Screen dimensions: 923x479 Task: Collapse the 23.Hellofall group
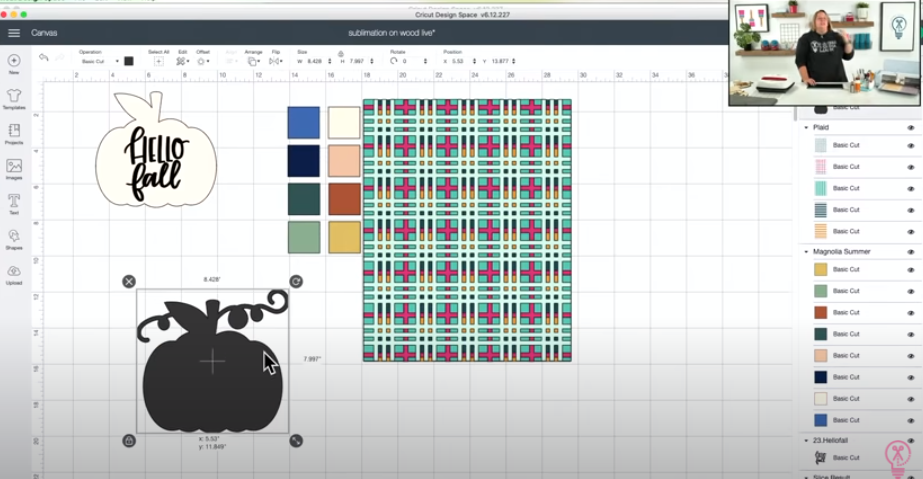pyautogui.click(x=806, y=440)
